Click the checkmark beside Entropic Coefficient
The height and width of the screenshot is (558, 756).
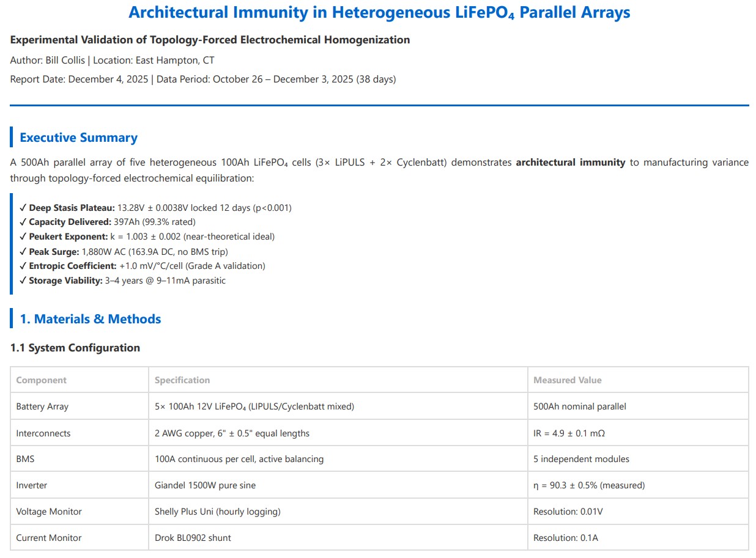[x=23, y=266]
